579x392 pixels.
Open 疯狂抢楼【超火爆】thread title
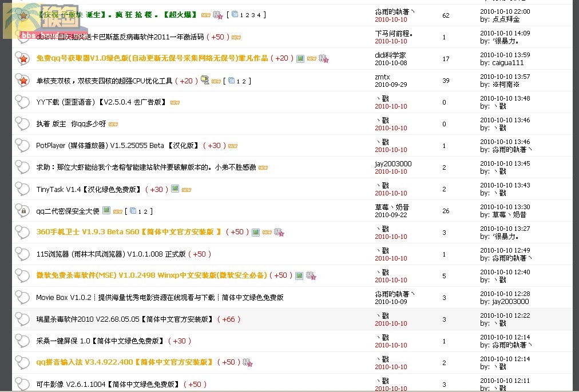(x=117, y=15)
